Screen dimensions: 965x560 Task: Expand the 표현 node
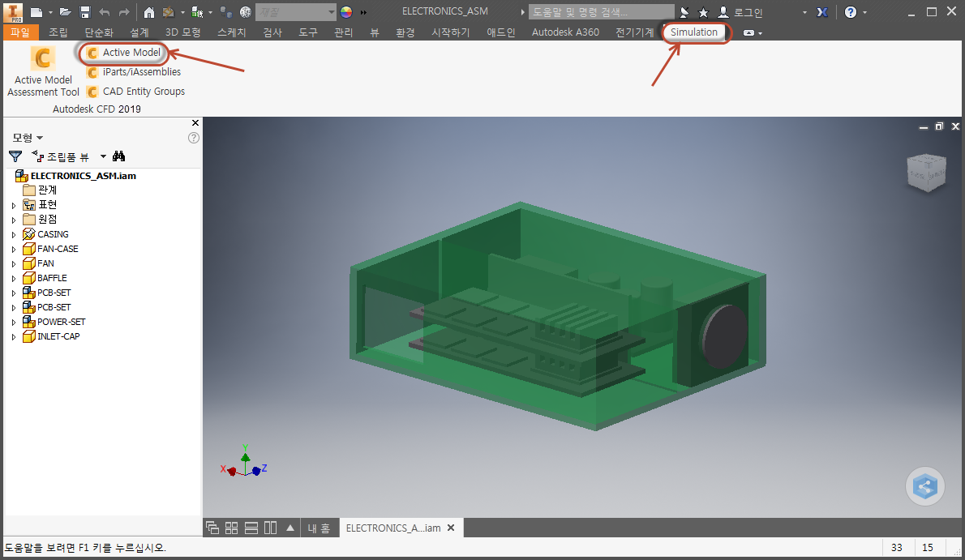click(x=14, y=205)
